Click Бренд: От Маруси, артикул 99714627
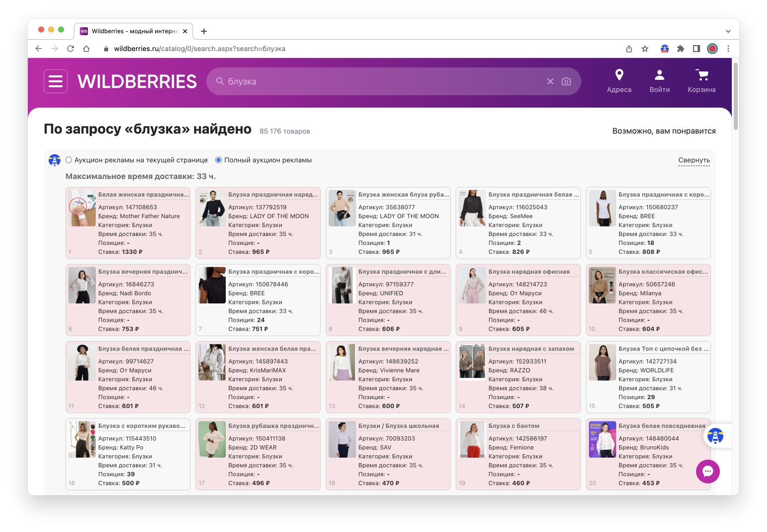 tap(125, 370)
